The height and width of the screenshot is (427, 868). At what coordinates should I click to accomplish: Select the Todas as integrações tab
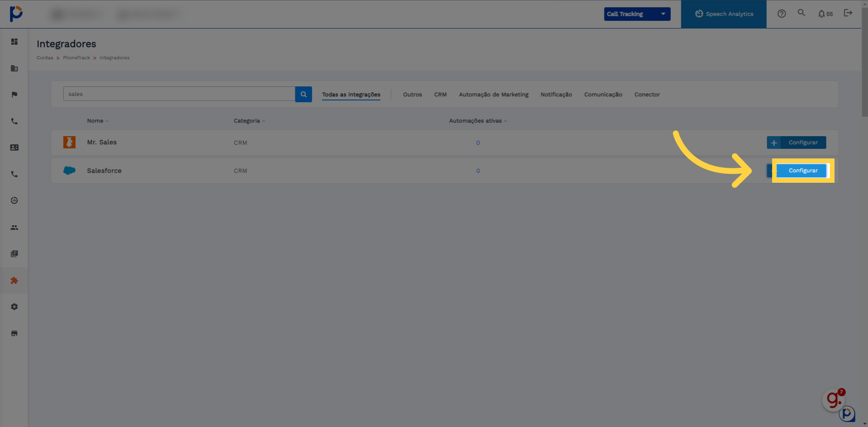tap(351, 95)
